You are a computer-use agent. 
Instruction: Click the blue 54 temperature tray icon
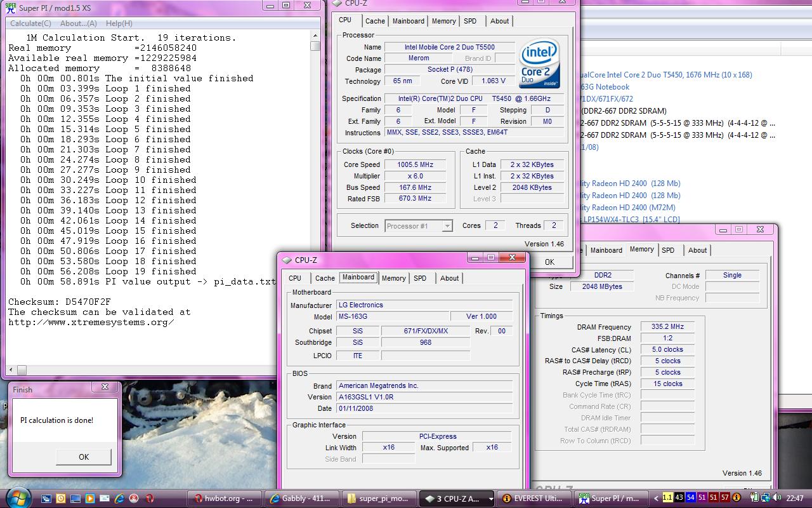pos(691,498)
